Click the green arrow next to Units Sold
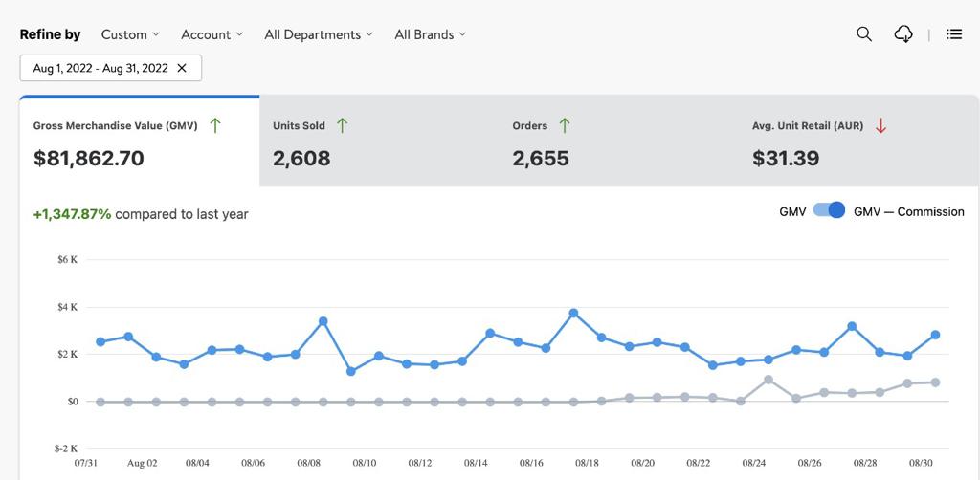This screenshot has width=980, height=480. click(x=342, y=125)
